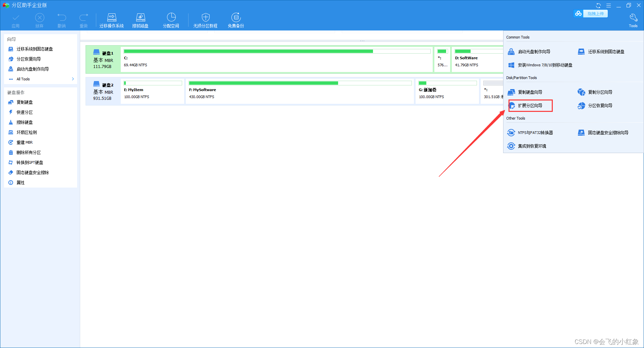
Task: Click 快速分区 in disk operations
Action: 24,112
